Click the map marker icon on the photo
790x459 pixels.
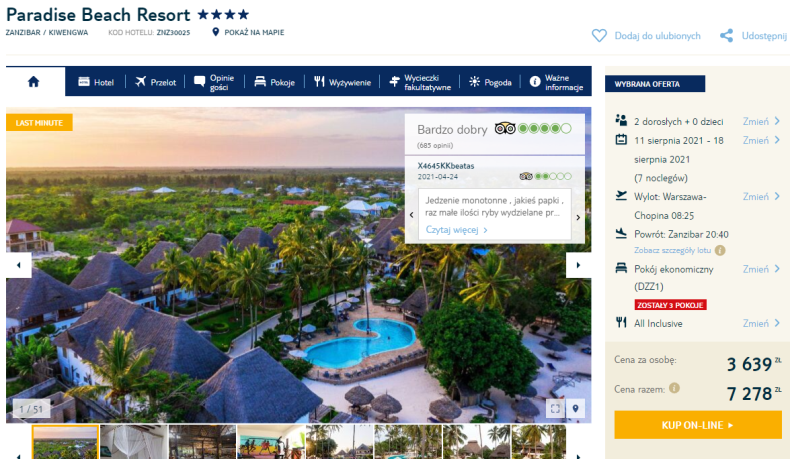(x=575, y=409)
